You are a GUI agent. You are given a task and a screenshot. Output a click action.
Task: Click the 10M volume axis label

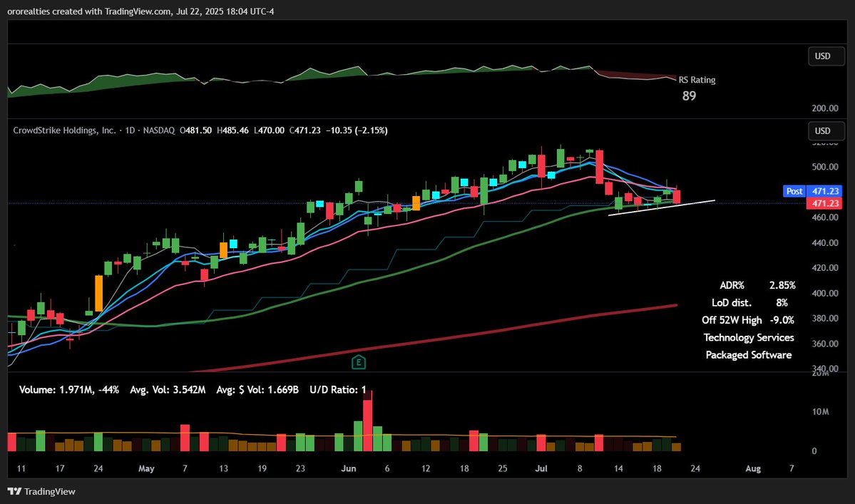[821, 412]
